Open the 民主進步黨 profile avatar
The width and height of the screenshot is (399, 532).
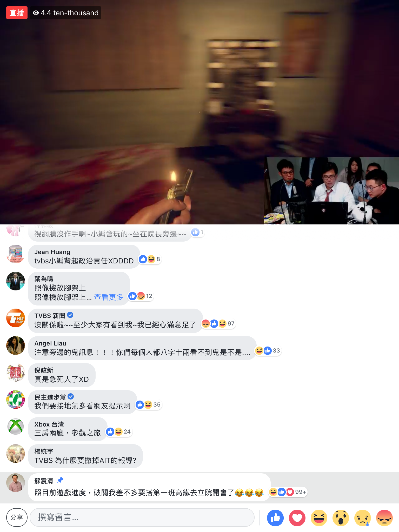pos(16,400)
